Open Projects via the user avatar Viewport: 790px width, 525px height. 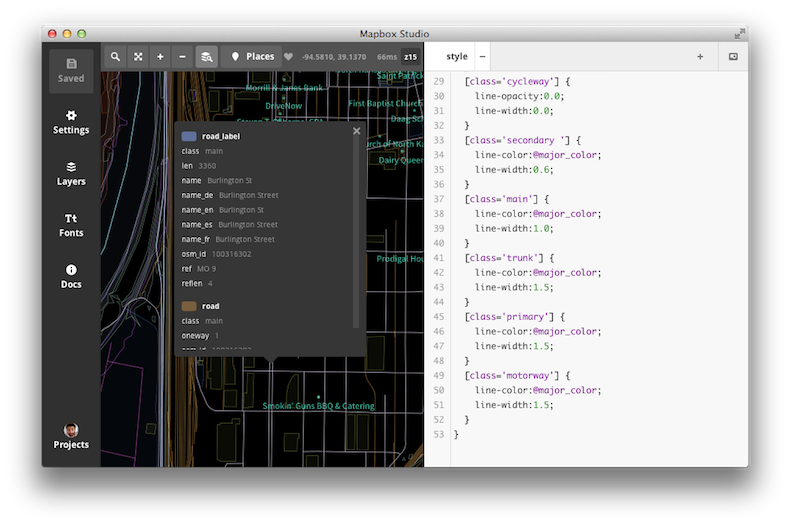(71, 436)
